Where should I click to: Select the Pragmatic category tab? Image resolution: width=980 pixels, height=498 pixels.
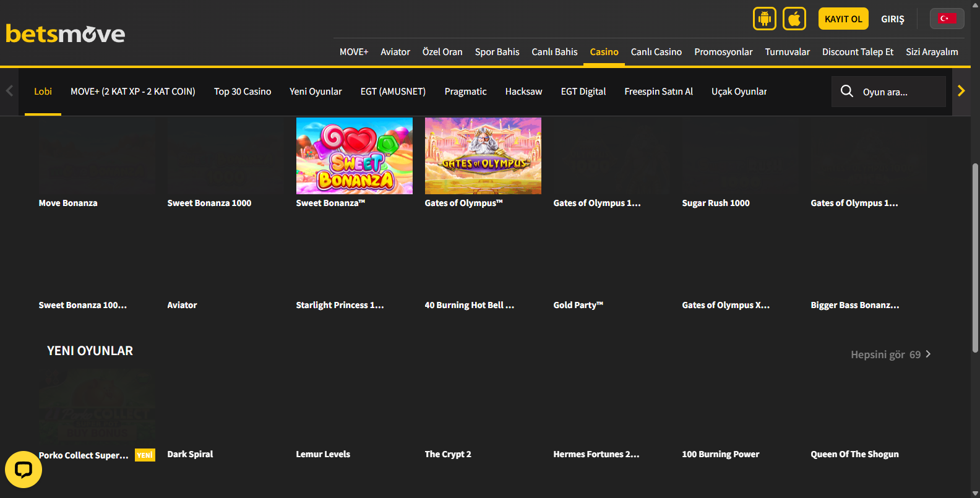pyautogui.click(x=465, y=92)
